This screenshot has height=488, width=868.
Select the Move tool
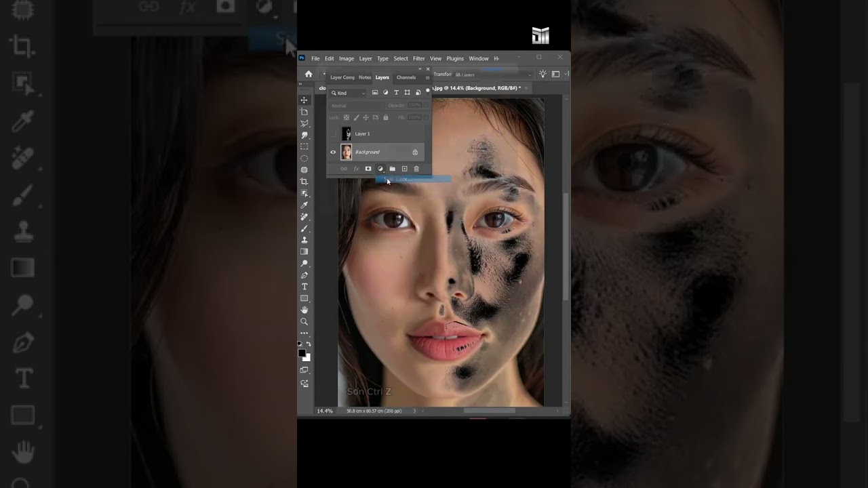click(x=304, y=100)
